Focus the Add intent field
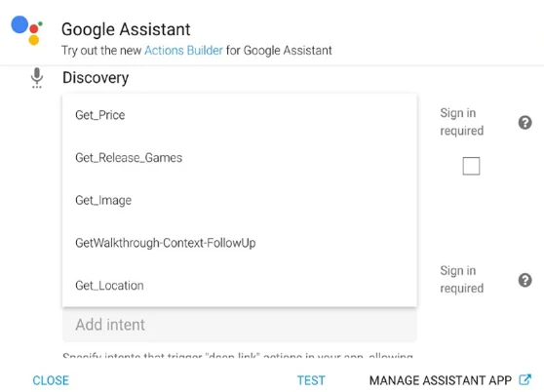544x392 pixels. coord(240,325)
